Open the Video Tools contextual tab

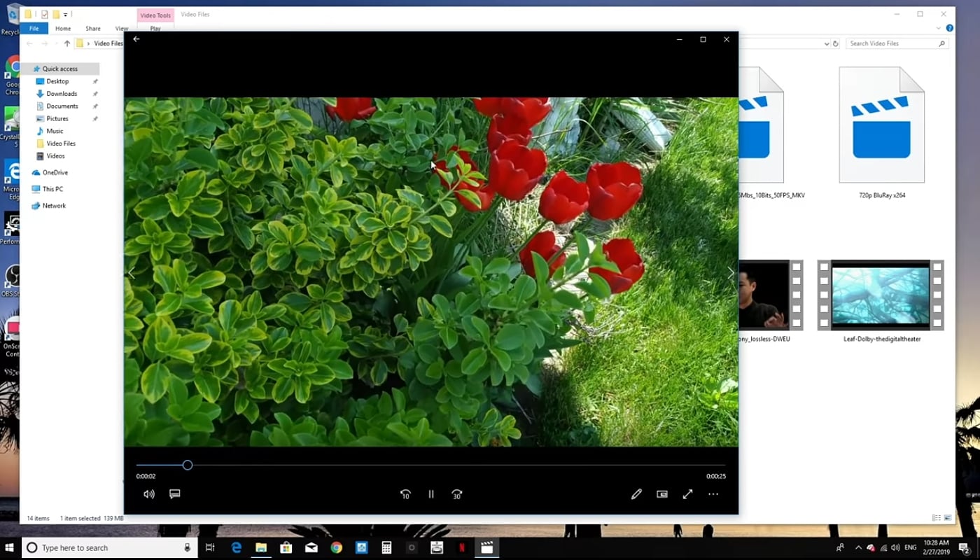[x=155, y=15]
